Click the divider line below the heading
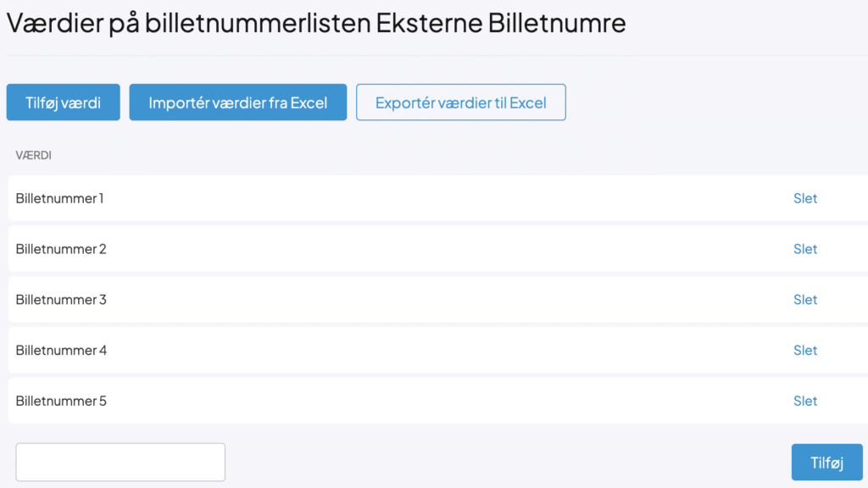 click(434, 56)
